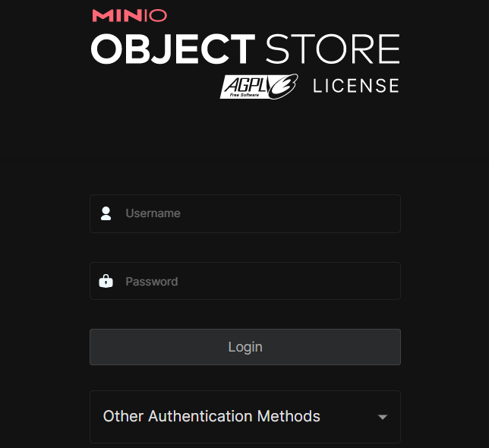489x448 pixels.
Task: Click the red MinIO logo
Action: click(x=129, y=16)
